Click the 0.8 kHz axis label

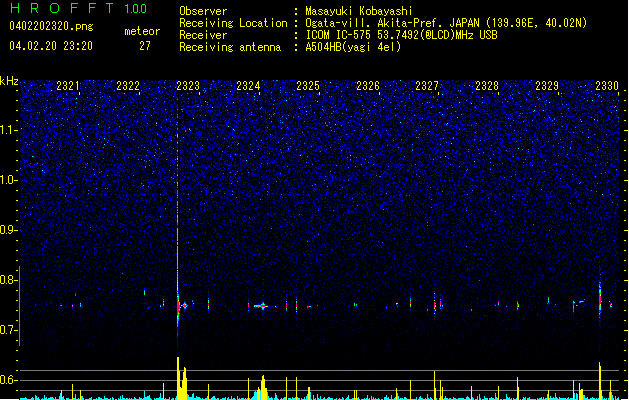click(x=9, y=280)
